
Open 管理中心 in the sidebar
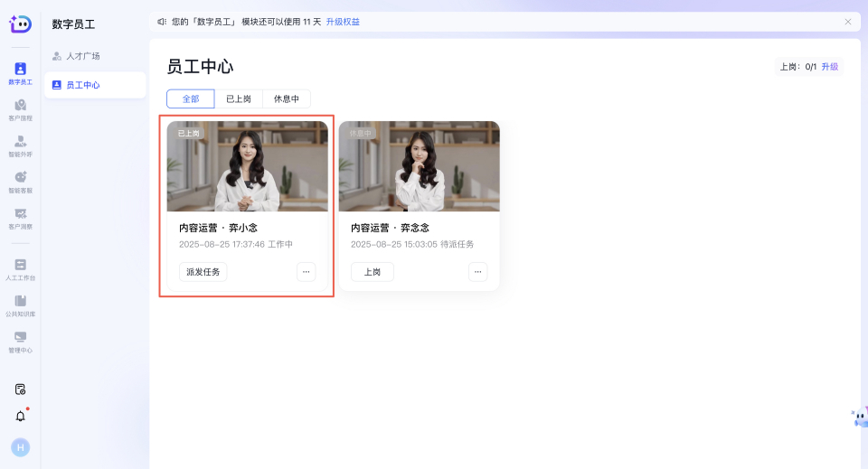(x=20, y=342)
